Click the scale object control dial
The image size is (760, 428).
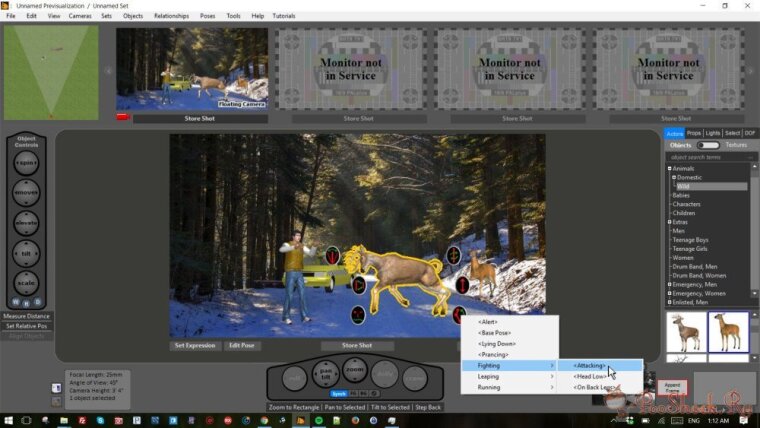coord(26,283)
